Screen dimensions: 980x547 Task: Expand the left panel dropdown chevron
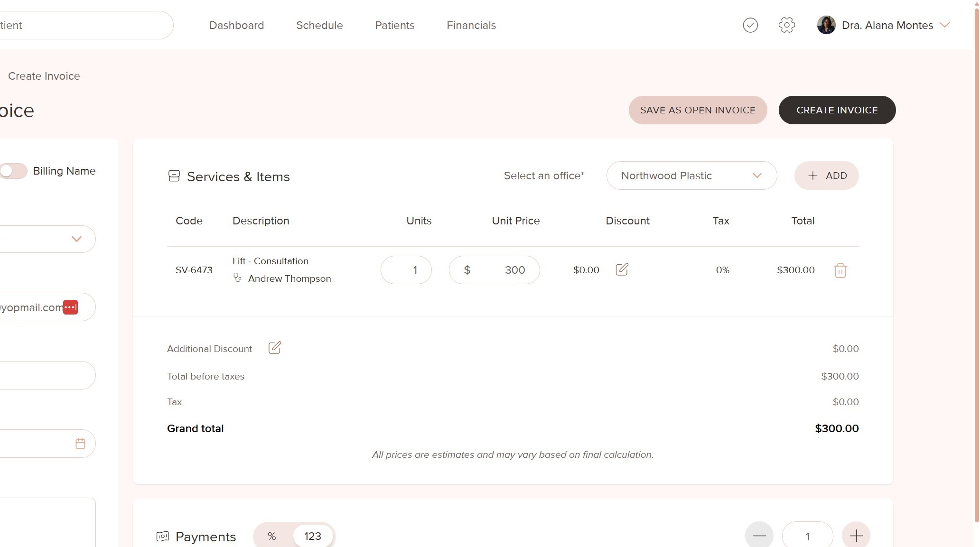[x=76, y=239]
